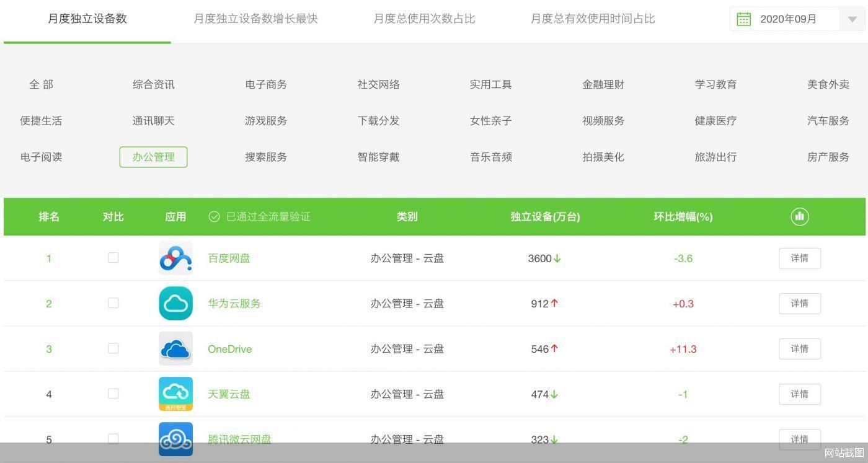This screenshot has height=463, width=868.
Task: Switch to 月度总使用次数占比 tab
Action: click(x=424, y=19)
